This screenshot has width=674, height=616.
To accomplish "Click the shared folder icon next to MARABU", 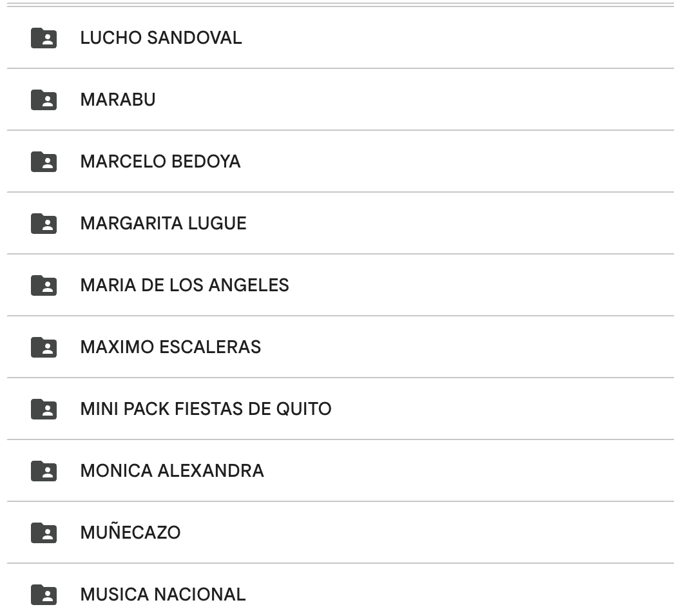I will coord(44,100).
